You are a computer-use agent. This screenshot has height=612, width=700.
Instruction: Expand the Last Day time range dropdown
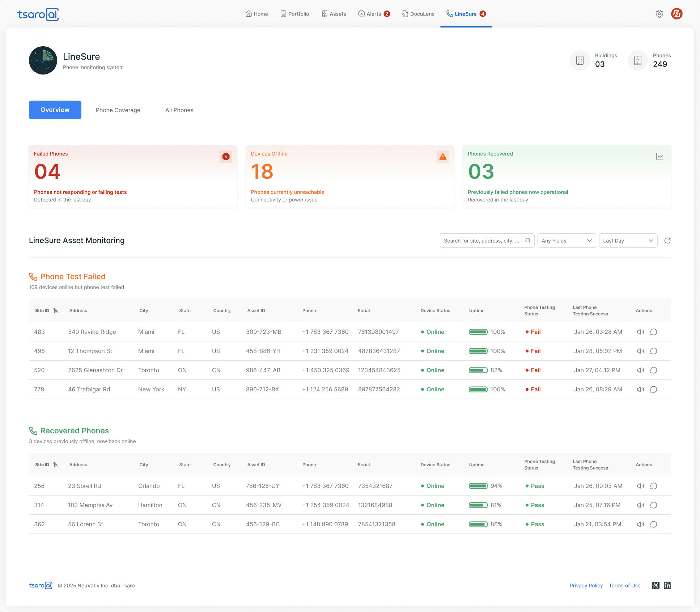coord(628,241)
